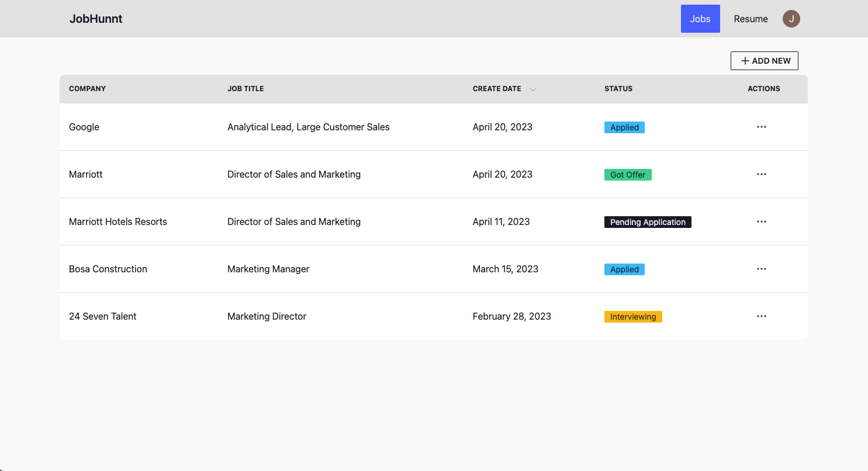Select the Google company cell
The width and height of the screenshot is (868, 471).
pyautogui.click(x=84, y=127)
